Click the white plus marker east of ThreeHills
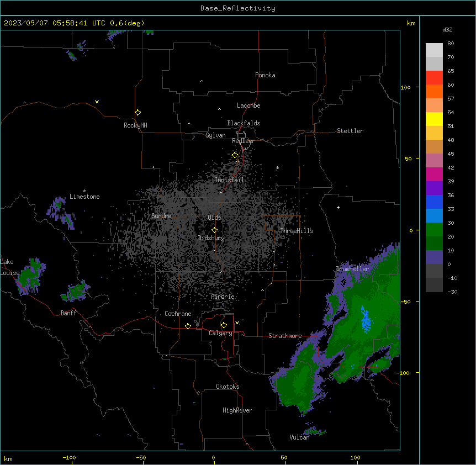The image size is (476, 465). pos(338,207)
